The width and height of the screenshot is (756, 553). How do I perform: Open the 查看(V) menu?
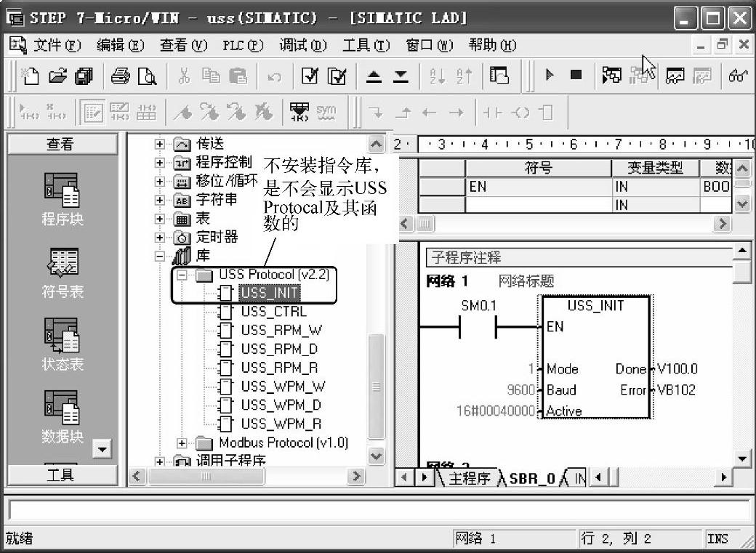pos(183,45)
